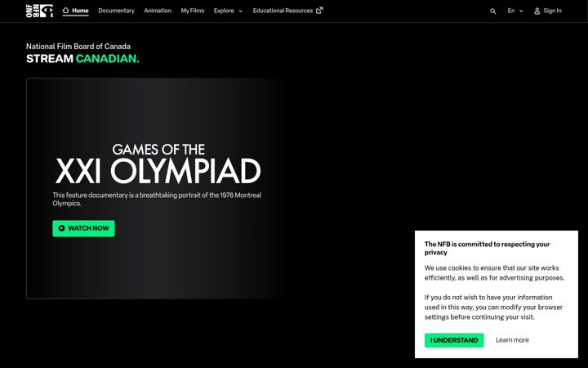588x368 pixels.
Task: Go to the Home tab
Action: pyautogui.click(x=75, y=11)
